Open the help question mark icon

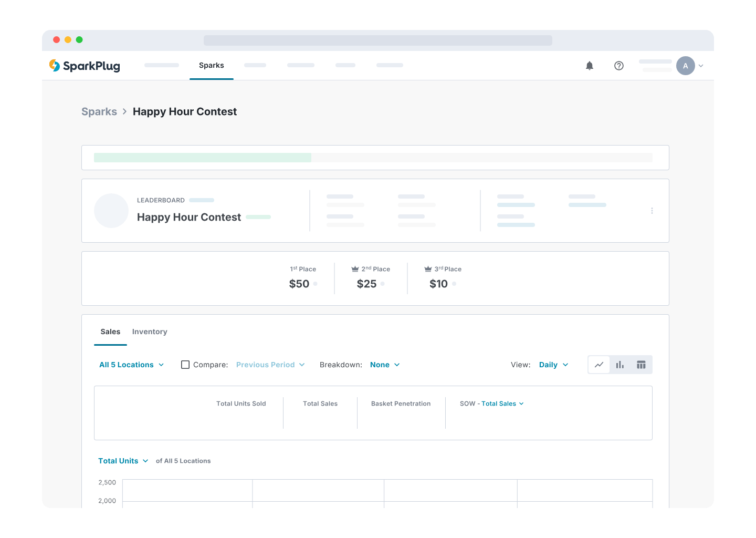pos(619,66)
